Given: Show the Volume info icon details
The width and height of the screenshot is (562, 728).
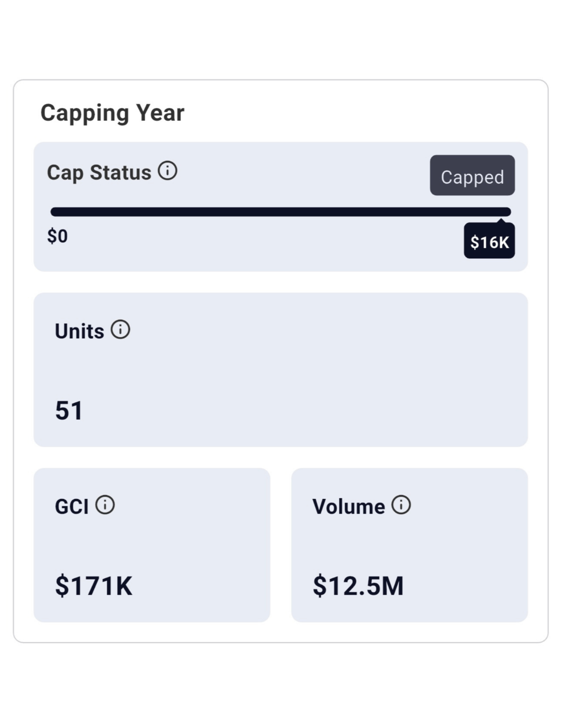Looking at the screenshot, I should 401,505.
